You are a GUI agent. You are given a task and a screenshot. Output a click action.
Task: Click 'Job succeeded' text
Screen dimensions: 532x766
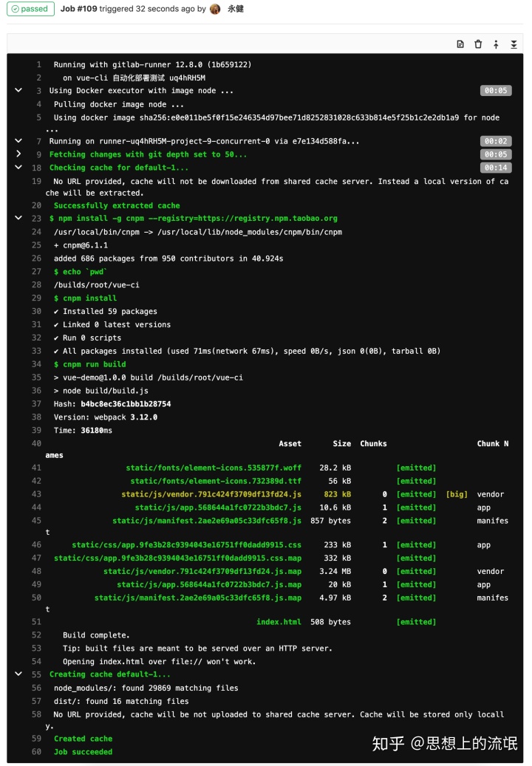pyautogui.click(x=83, y=752)
